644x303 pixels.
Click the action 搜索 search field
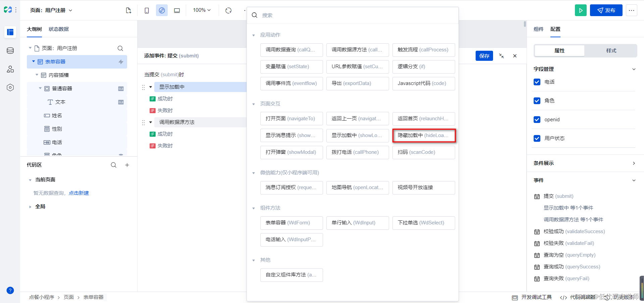[x=353, y=15]
